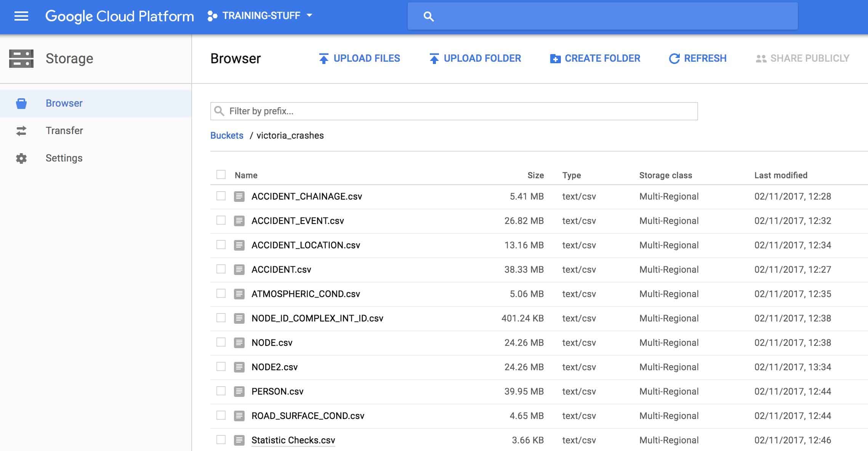Open the ACCIDENT_LOCATION.csv file link

(x=306, y=245)
